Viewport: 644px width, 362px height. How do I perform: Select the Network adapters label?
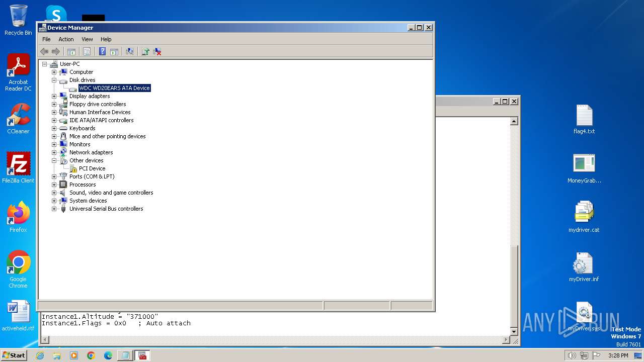(x=91, y=152)
